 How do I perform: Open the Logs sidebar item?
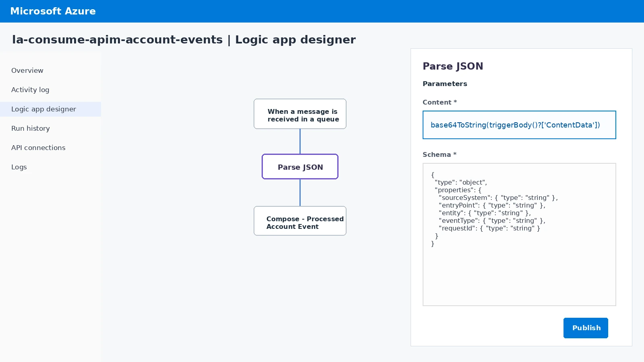tap(50, 167)
